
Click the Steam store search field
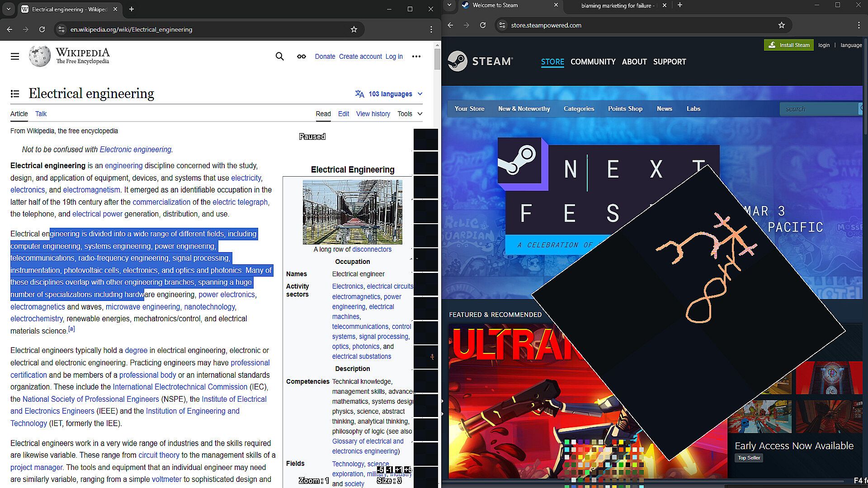pyautogui.click(x=818, y=109)
